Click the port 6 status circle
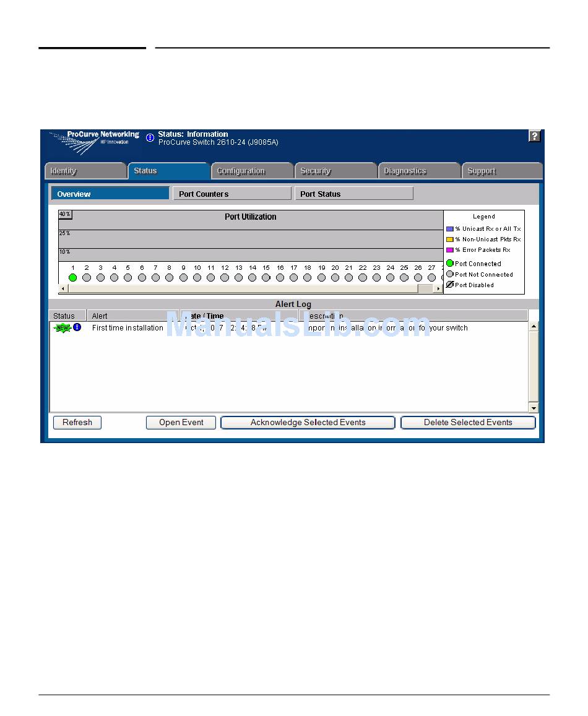Image resolution: width=588 pixels, height=716 pixels. coord(142,277)
